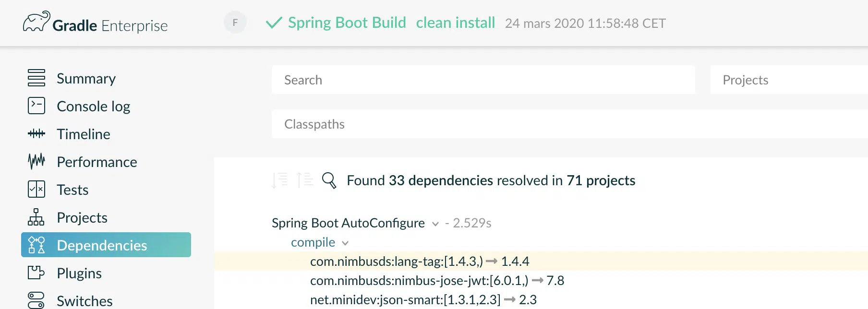Viewport: 868px width, 309px height.
Task: Select com.nimbusds:lang-tag dependency row
Action: (x=541, y=261)
